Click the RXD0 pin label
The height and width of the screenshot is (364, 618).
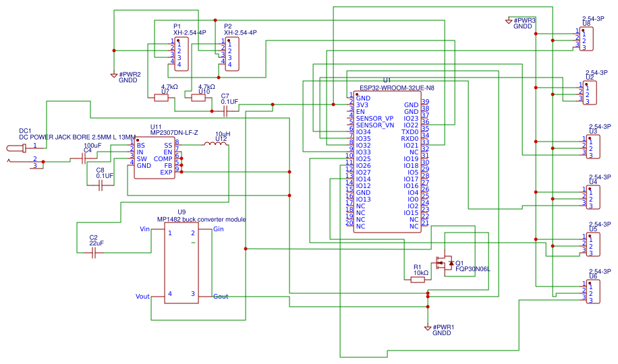[410, 139]
